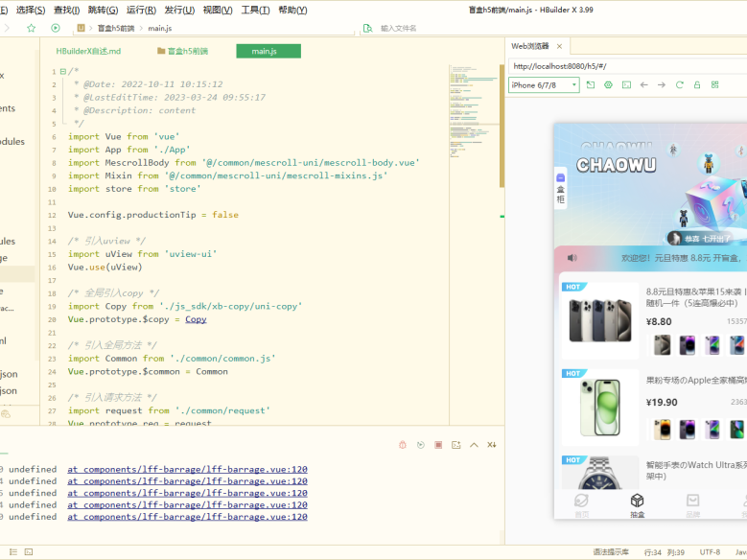The image size is (747, 560).
Task: Click the bookmark star icon in toolbar
Action: click(32, 28)
